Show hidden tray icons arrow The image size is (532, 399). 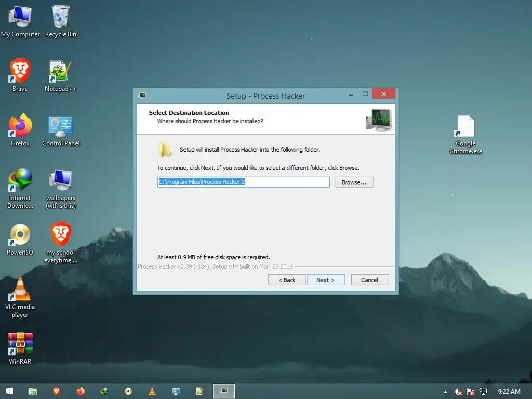(445, 392)
